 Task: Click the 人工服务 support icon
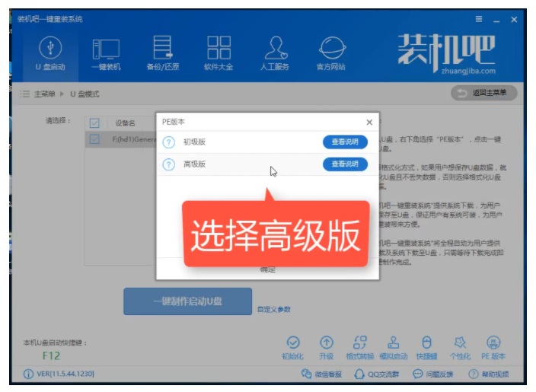(x=275, y=53)
